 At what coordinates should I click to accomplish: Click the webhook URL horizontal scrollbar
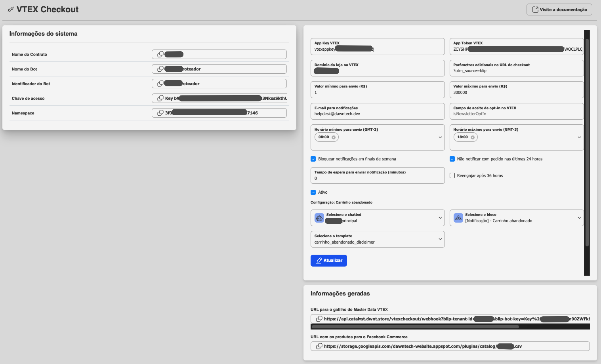[x=415, y=327]
